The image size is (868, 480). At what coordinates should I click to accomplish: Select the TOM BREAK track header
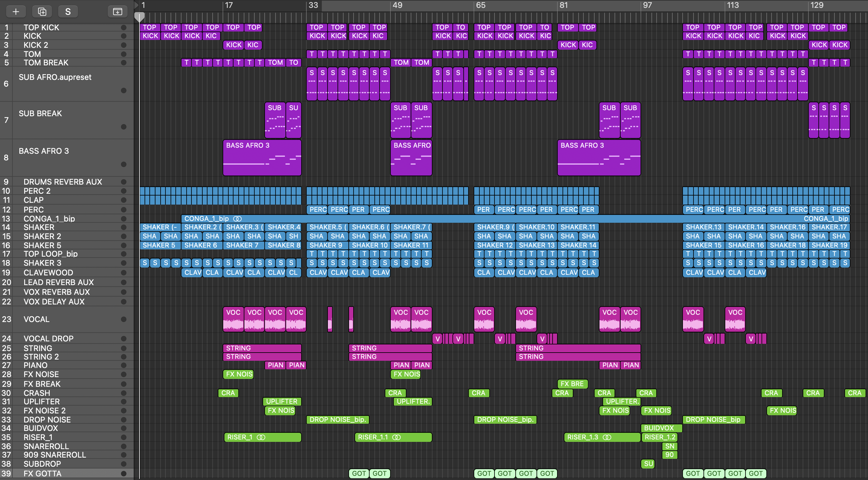pyautogui.click(x=67, y=62)
